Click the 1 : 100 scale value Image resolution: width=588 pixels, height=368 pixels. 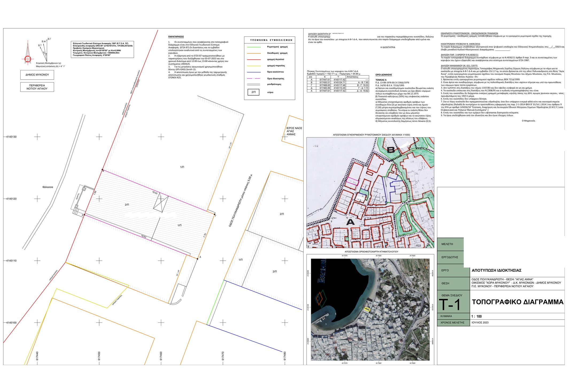click(477, 316)
